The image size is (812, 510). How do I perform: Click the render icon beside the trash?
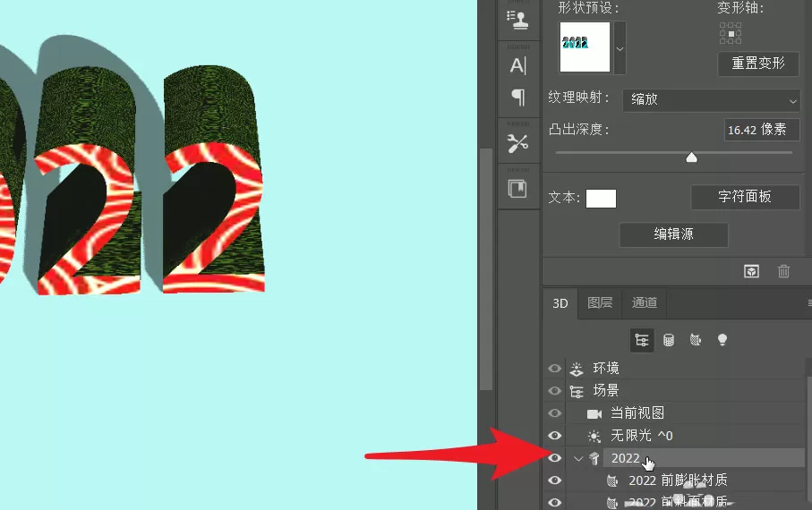point(751,271)
